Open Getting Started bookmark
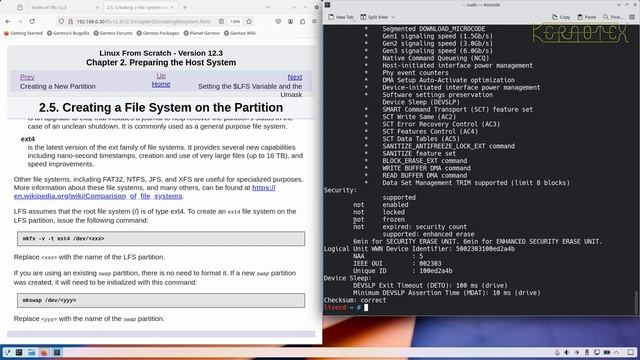 point(23,33)
